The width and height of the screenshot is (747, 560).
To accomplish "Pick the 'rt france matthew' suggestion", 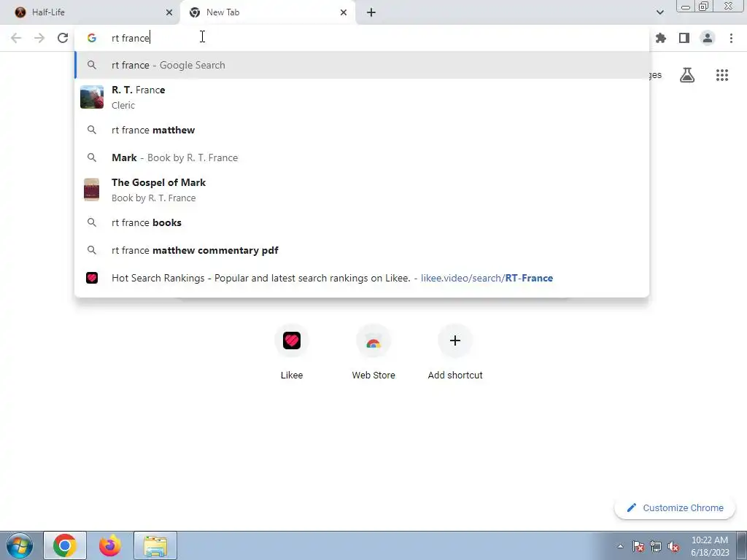I will [x=362, y=130].
